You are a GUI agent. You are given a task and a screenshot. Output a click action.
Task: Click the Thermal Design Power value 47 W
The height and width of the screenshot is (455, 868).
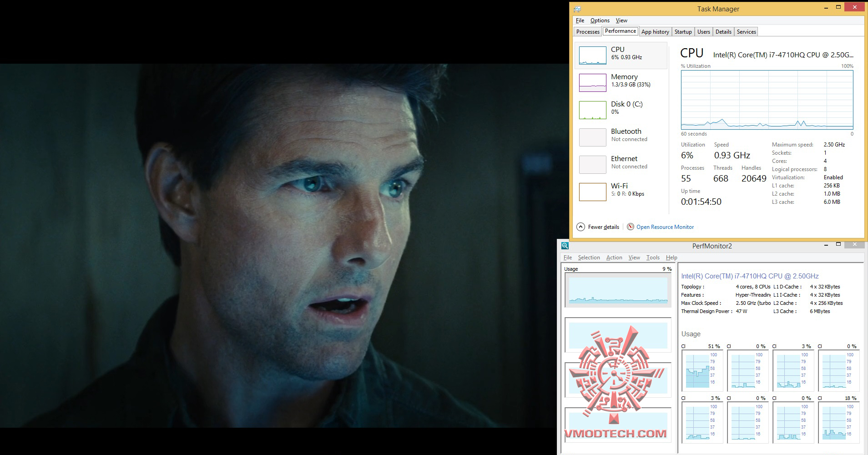coord(742,311)
